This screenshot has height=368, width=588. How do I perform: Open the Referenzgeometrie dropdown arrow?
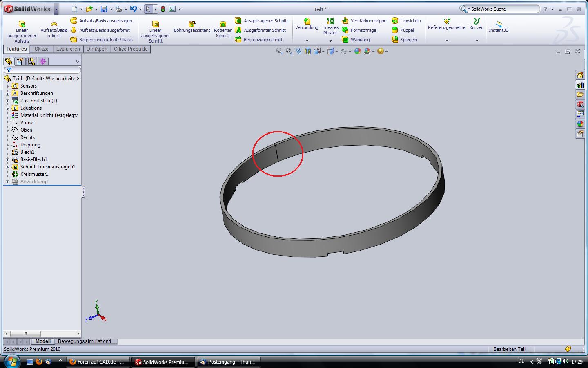pyautogui.click(x=447, y=41)
